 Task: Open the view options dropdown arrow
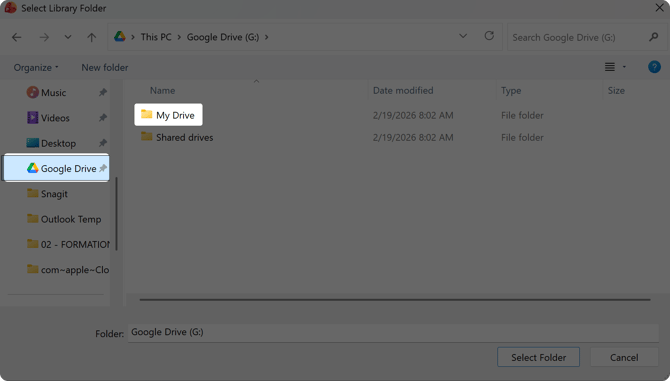(624, 67)
